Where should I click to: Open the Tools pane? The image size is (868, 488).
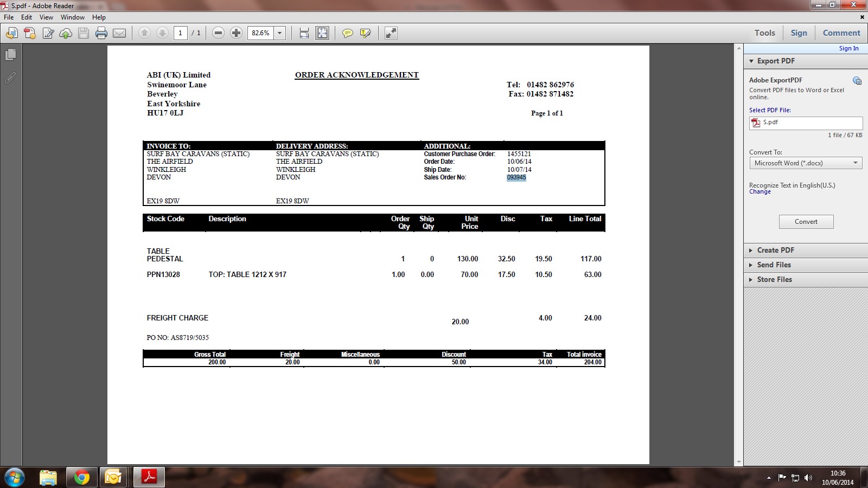coord(765,33)
